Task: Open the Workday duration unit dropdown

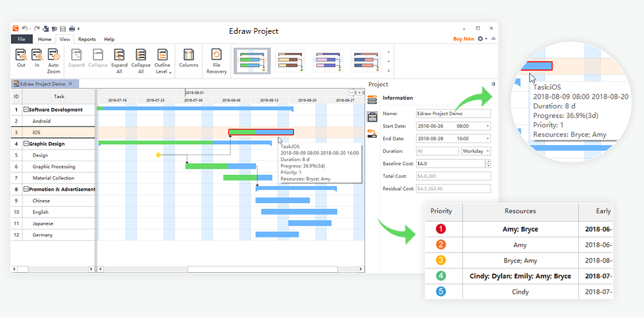Action: click(476, 151)
